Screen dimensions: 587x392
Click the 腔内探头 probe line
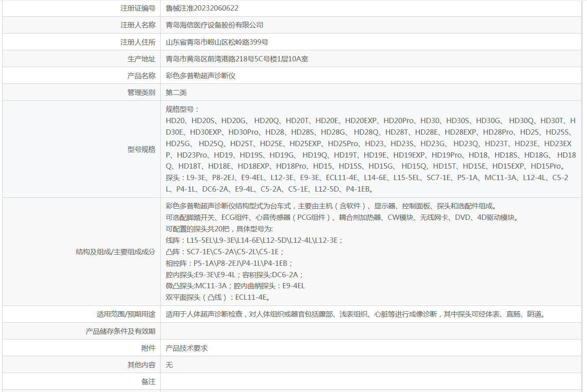pos(235,275)
